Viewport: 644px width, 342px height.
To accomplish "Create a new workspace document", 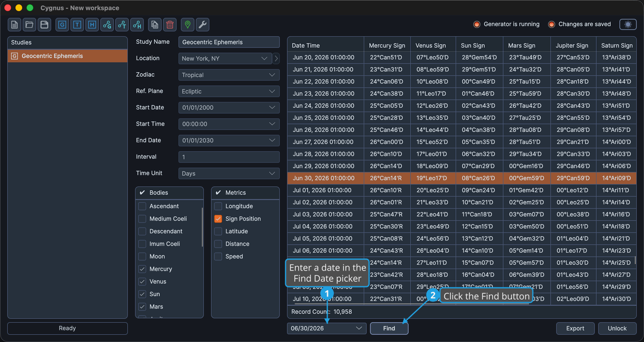I will coord(14,25).
